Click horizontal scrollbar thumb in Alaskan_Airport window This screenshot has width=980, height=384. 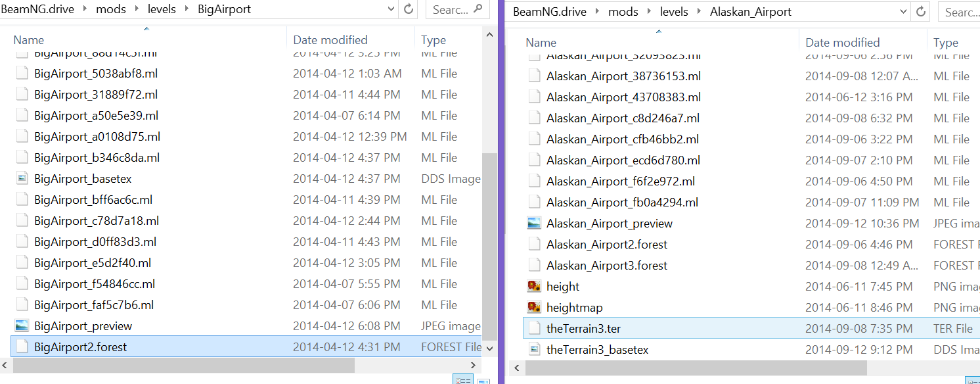coord(696,368)
